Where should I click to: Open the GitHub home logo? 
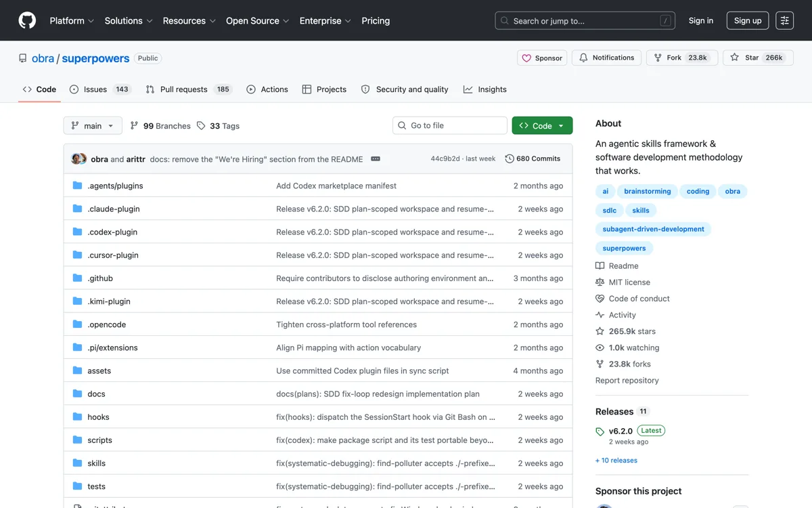[27, 20]
